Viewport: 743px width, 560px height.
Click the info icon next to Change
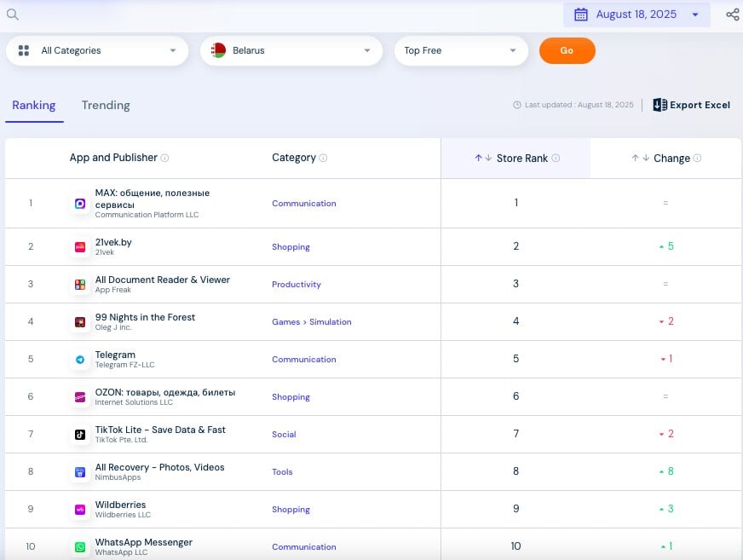697,158
